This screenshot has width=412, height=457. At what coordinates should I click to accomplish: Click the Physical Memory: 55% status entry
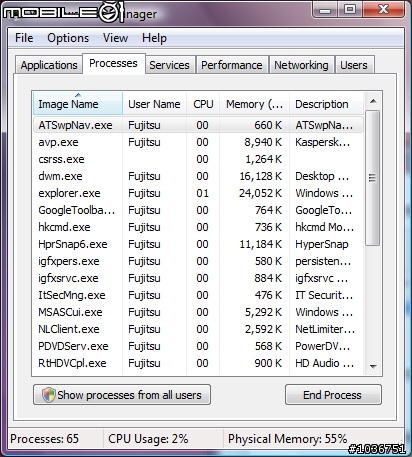(287, 439)
